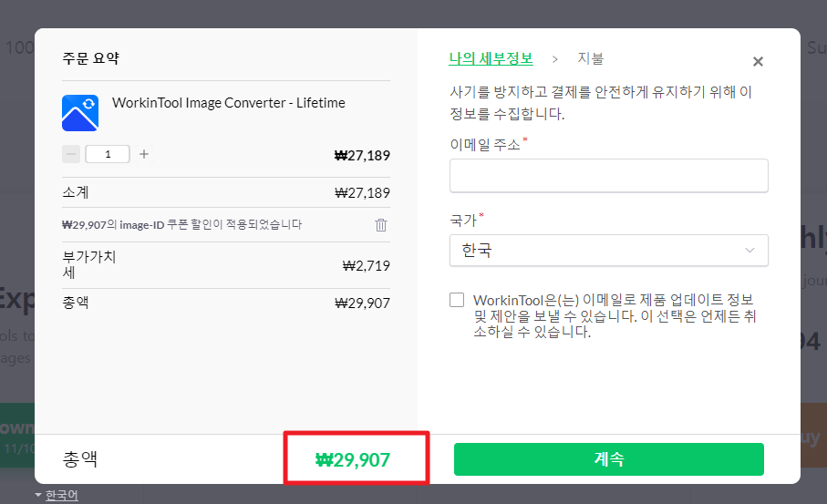Increase quantity with the plus button

144,154
